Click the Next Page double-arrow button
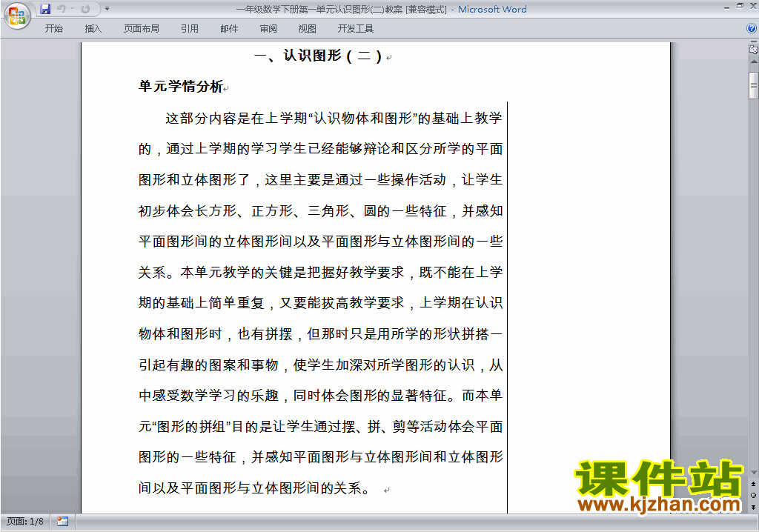 [754, 507]
